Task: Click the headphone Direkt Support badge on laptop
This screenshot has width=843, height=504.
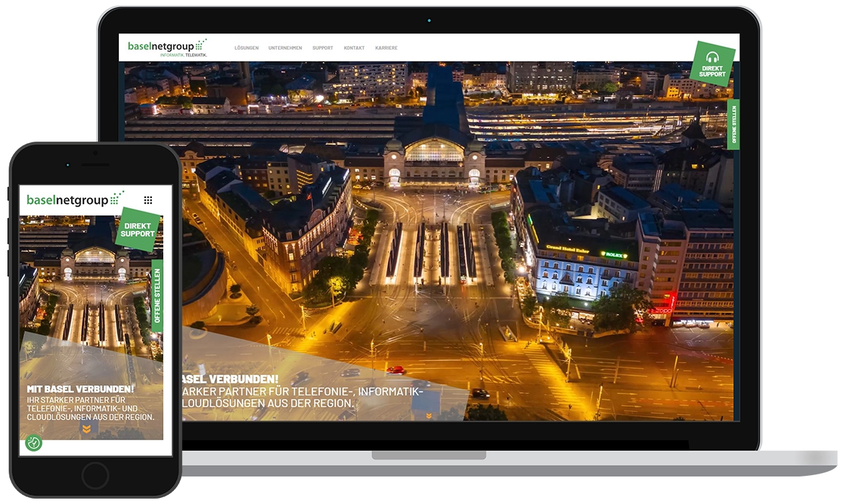Action: pyautogui.click(x=712, y=64)
